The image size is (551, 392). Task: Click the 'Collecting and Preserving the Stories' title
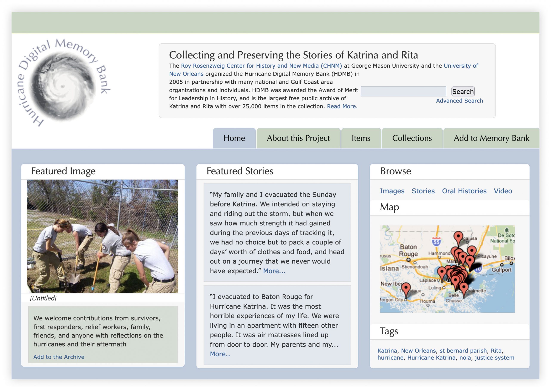[293, 55]
